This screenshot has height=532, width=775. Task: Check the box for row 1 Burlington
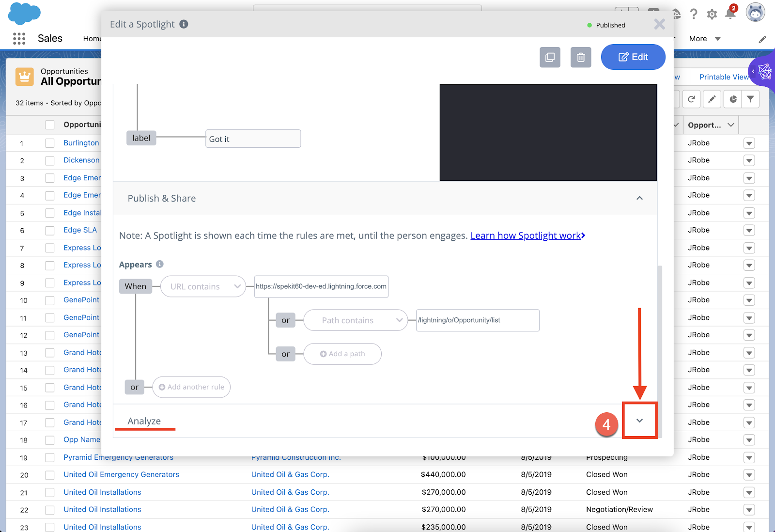(50, 143)
